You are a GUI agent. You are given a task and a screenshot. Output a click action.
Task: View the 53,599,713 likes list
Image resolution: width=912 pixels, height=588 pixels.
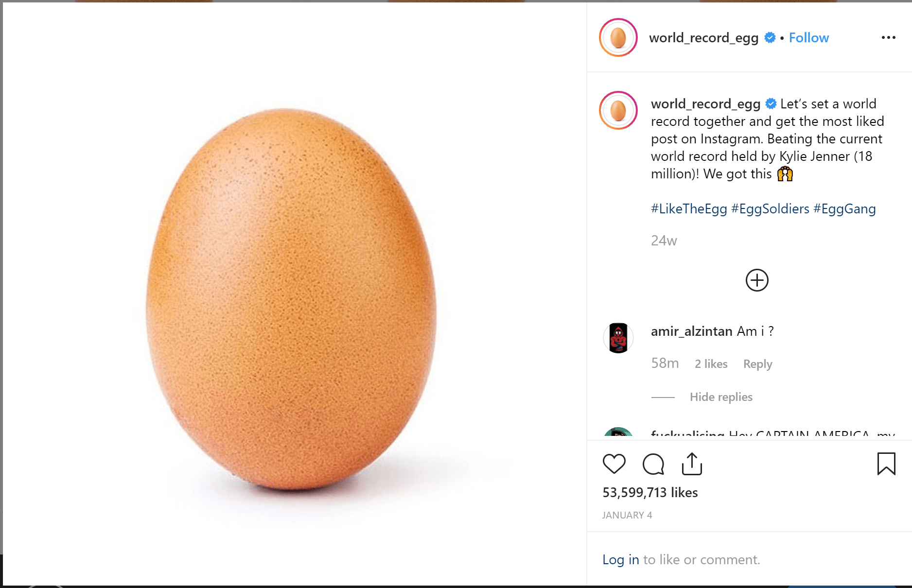[x=650, y=493]
